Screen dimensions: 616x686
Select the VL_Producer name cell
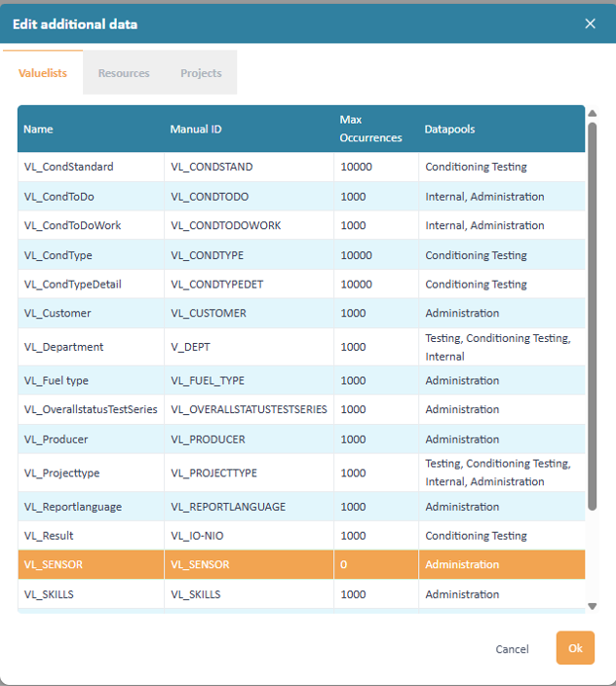[x=91, y=439]
